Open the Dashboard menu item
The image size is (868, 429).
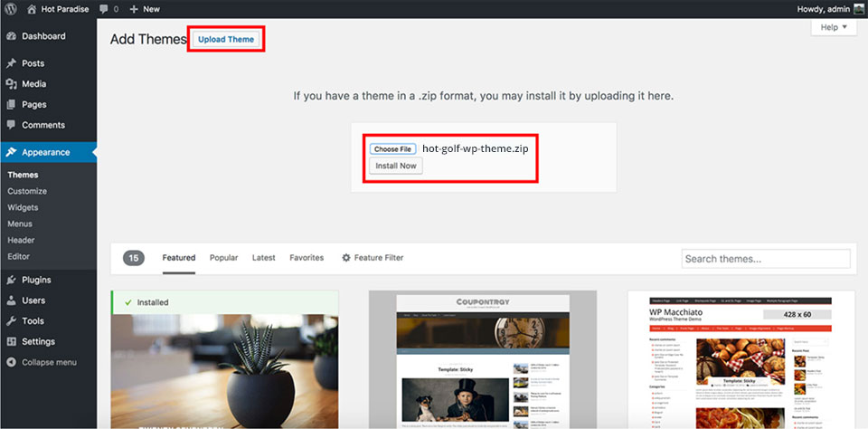43,36
